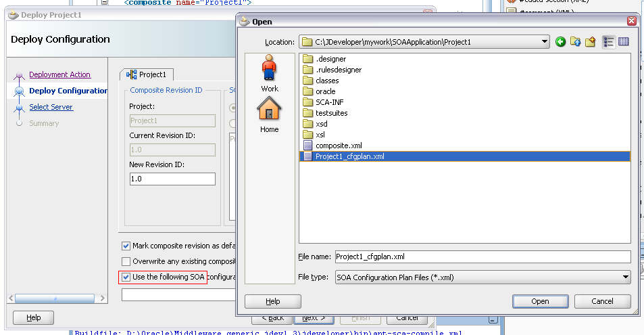Enable Overwrite any existing composites checkbox
Screen dimensions: 644x335
click(126, 261)
